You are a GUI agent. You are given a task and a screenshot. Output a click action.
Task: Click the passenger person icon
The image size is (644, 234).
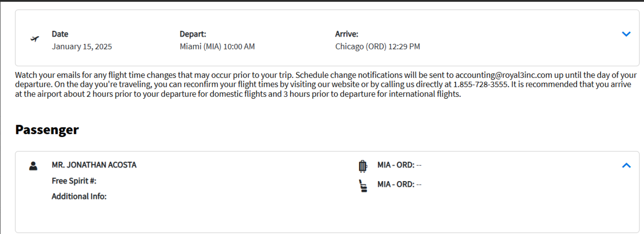click(33, 166)
